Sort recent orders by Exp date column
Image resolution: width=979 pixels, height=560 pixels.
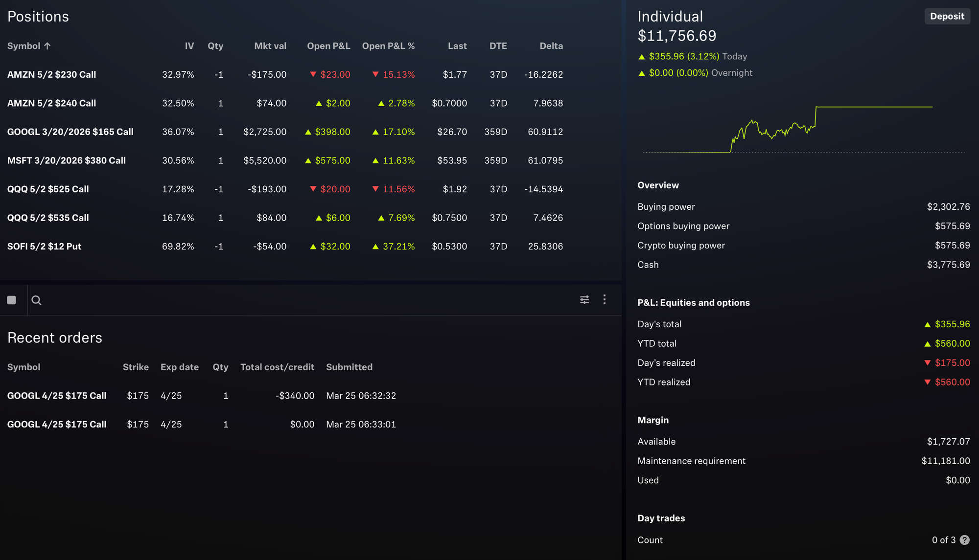180,367
